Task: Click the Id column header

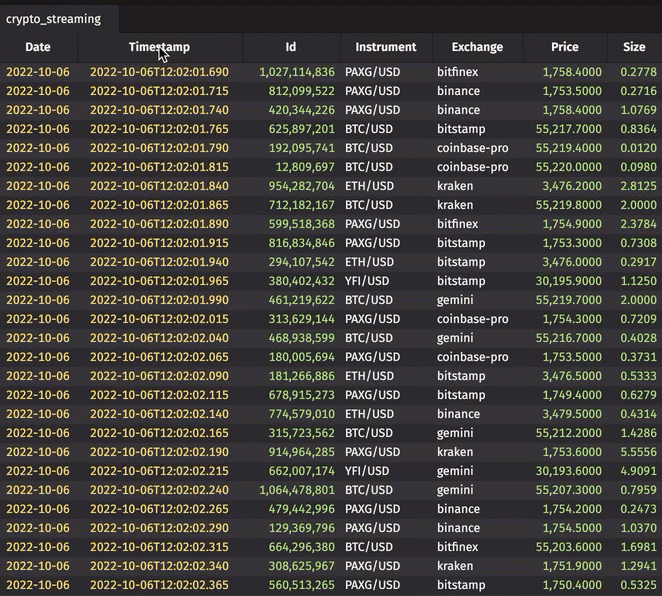Action: 290,47
